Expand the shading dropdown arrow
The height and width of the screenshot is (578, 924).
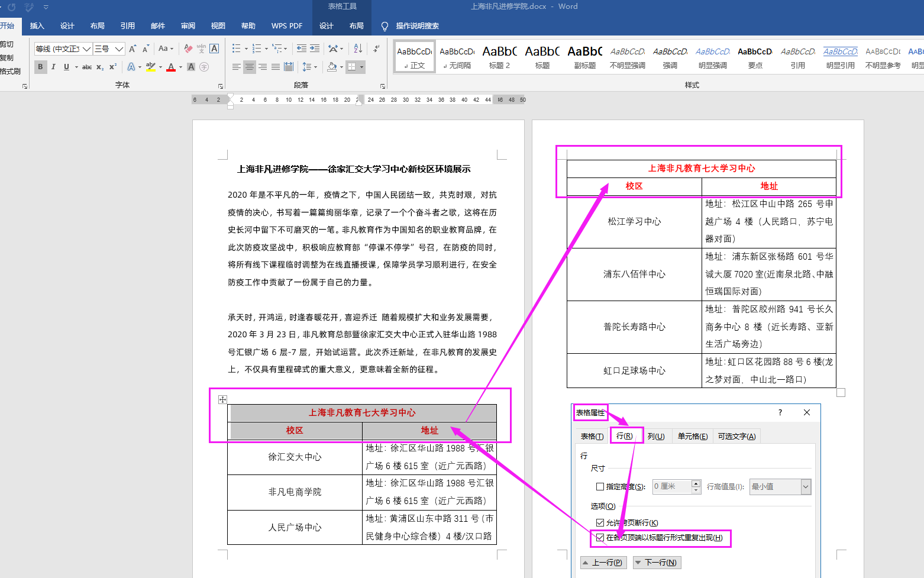point(341,67)
